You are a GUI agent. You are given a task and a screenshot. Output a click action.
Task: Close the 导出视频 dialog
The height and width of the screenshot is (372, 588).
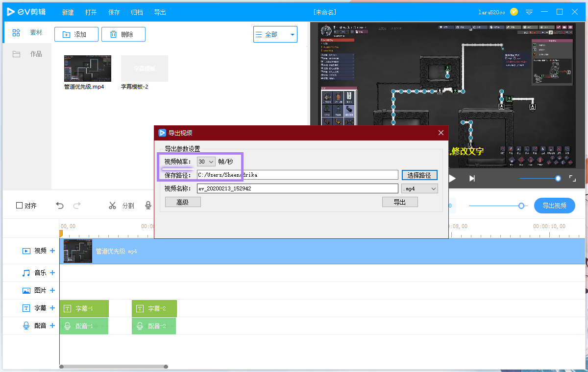pos(441,133)
